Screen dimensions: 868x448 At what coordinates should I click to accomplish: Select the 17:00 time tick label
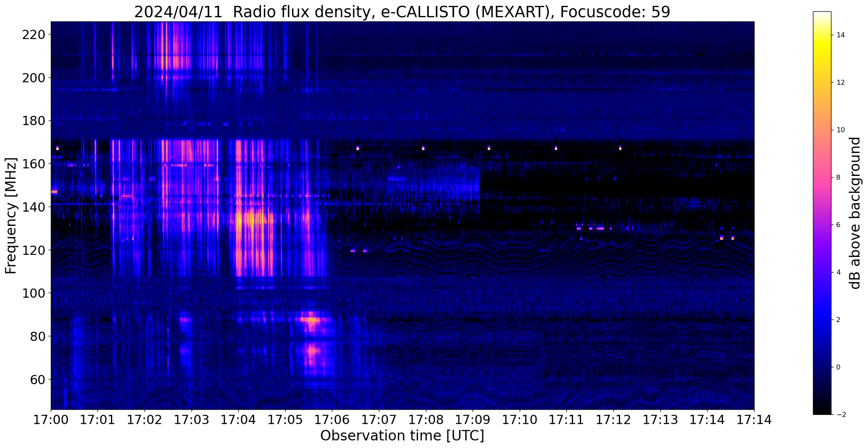tap(51, 420)
